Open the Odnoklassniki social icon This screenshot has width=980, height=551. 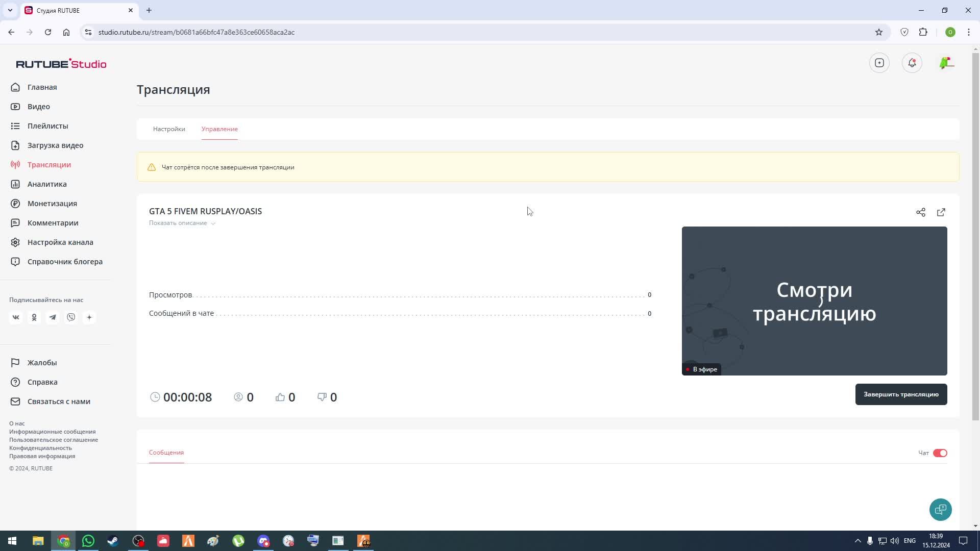coord(34,317)
